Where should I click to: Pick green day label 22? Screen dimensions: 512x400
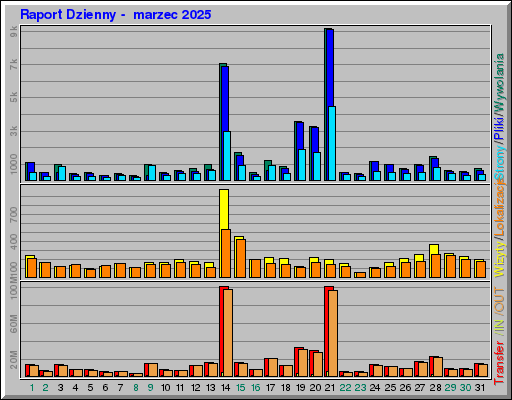click(345, 388)
